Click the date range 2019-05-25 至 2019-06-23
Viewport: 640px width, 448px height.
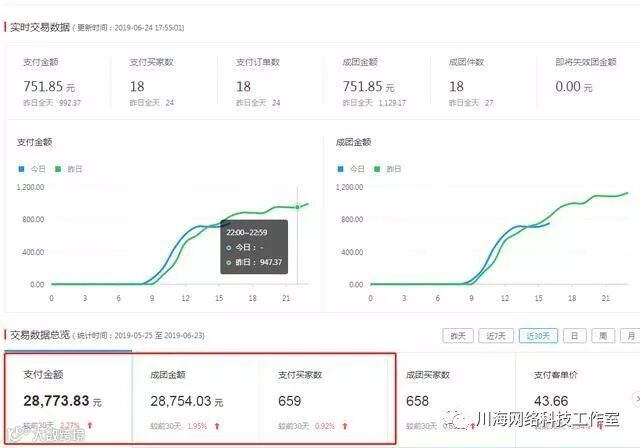click(159, 335)
